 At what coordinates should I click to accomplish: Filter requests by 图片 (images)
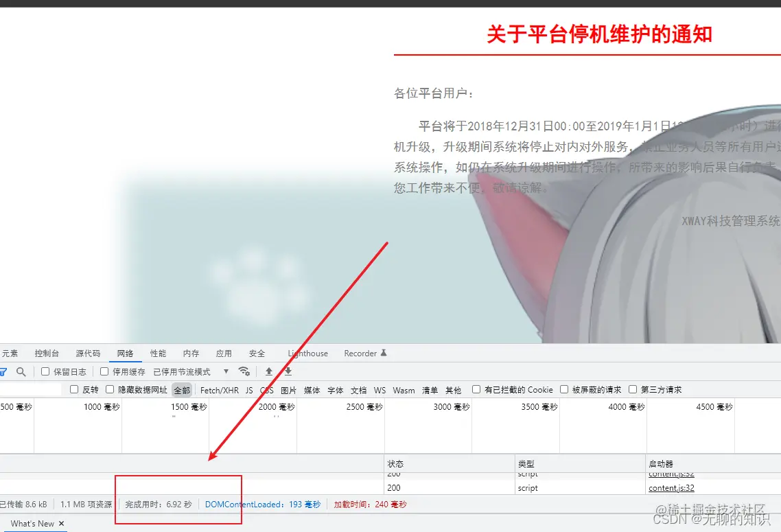(288, 389)
